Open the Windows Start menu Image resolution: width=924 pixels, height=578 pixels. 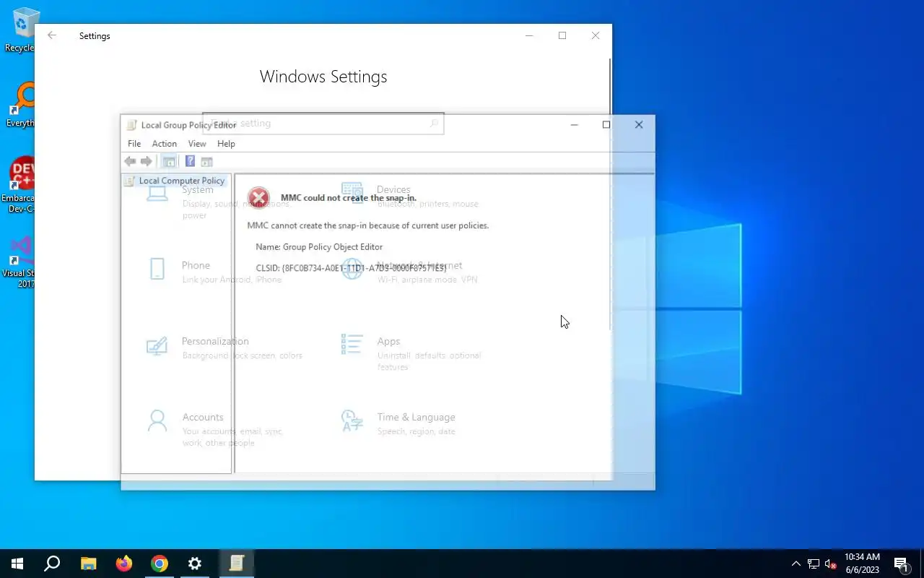point(17,564)
